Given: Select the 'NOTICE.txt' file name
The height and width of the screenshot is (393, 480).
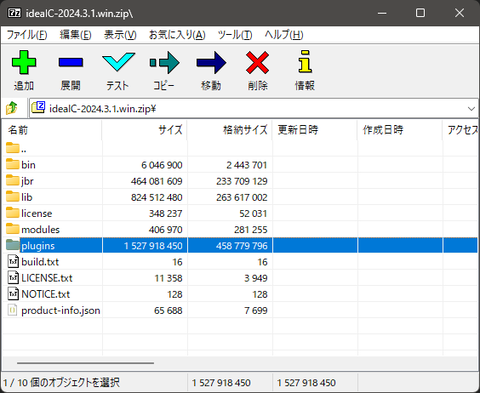Looking at the screenshot, I should [46, 294].
